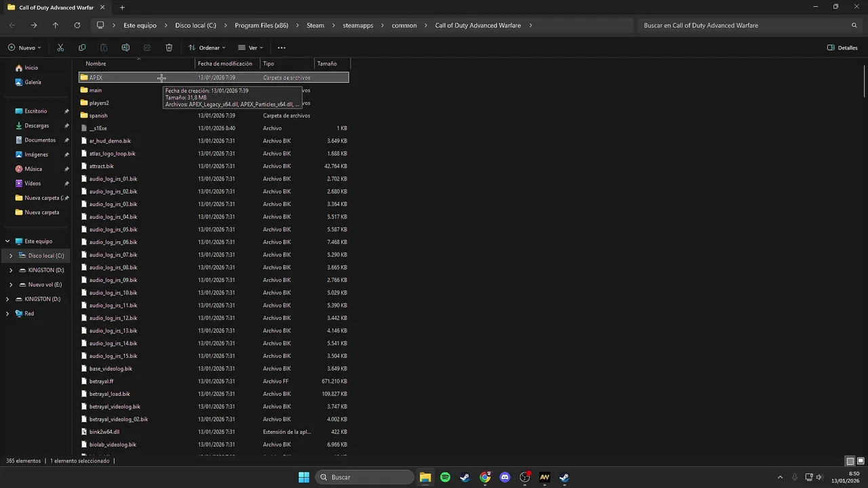Refresh the current folder view
This screenshot has height=488, width=868.
click(77, 25)
